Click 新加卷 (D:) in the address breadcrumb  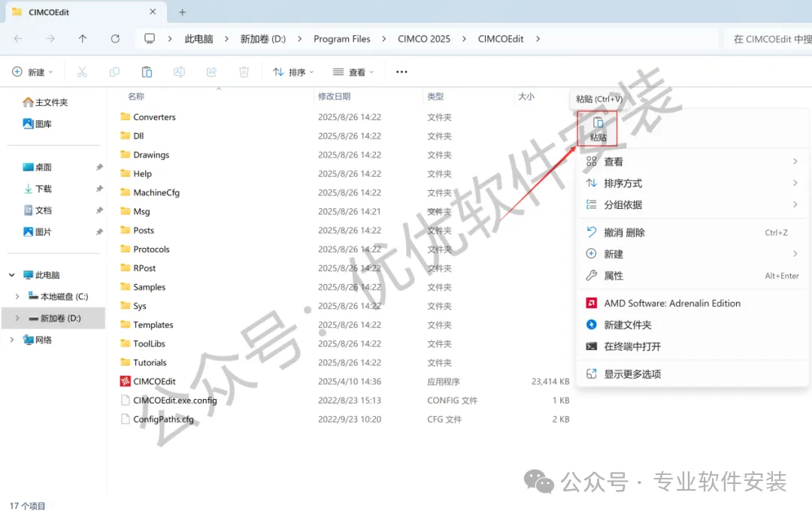pyautogui.click(x=263, y=39)
